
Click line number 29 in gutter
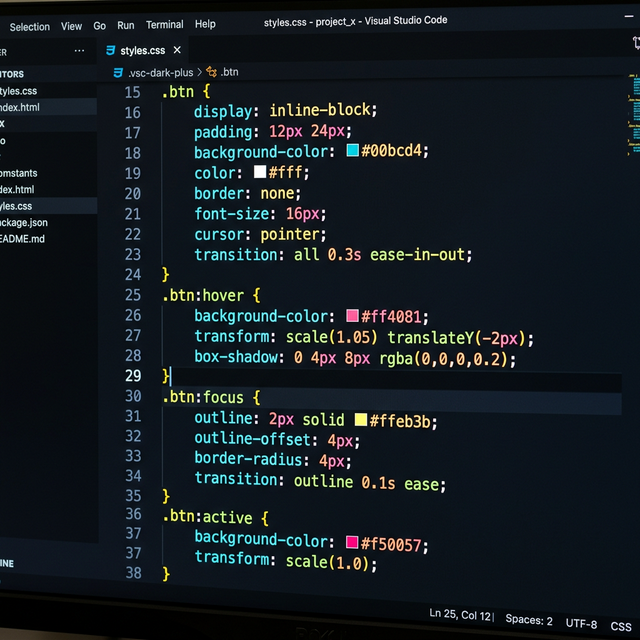pos(133,376)
